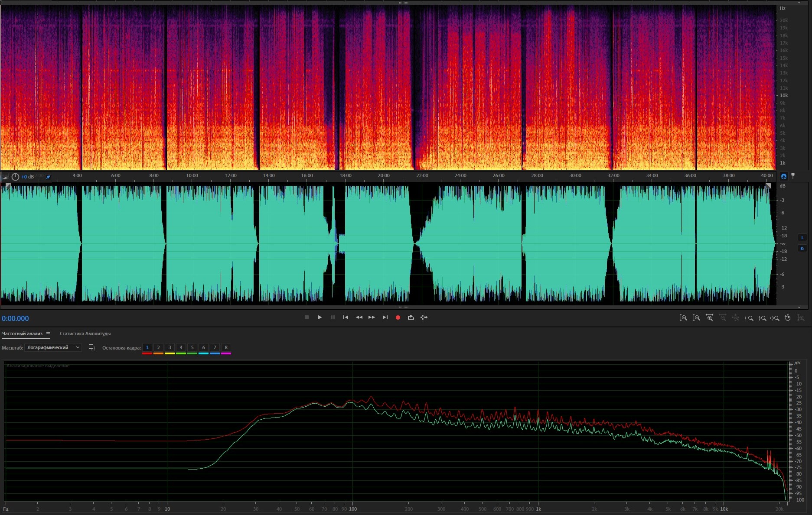Image resolution: width=812 pixels, height=515 pixels.
Task: Click the Zoom In amplitude icon
Action: (x=683, y=318)
